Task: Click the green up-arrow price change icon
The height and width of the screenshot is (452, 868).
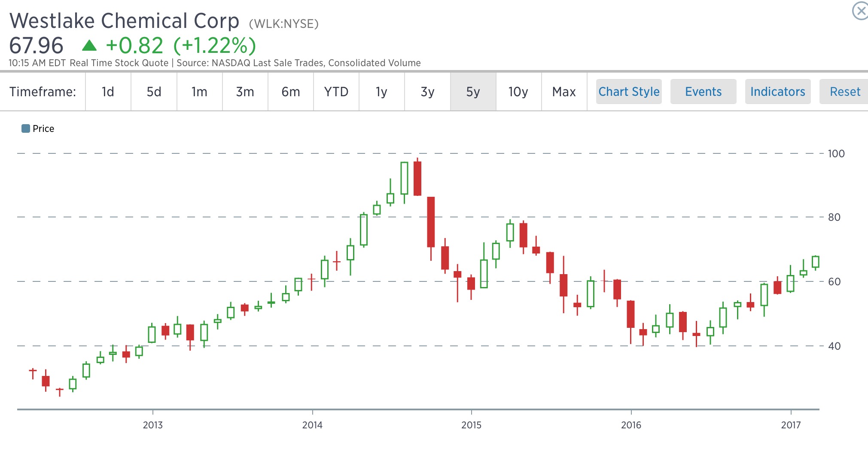Action: (89, 45)
